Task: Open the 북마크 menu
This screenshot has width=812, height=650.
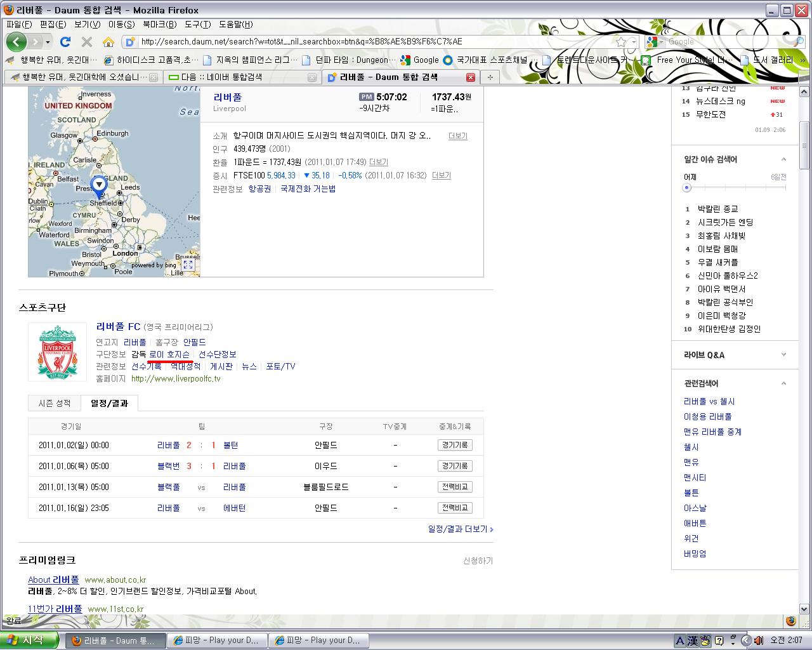Action: pyautogui.click(x=159, y=24)
